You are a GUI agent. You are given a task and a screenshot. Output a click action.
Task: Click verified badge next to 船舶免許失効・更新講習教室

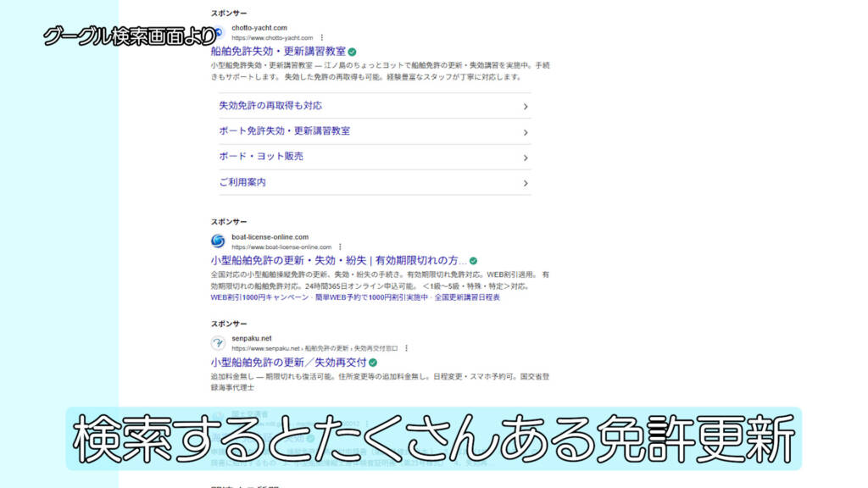[352, 52]
